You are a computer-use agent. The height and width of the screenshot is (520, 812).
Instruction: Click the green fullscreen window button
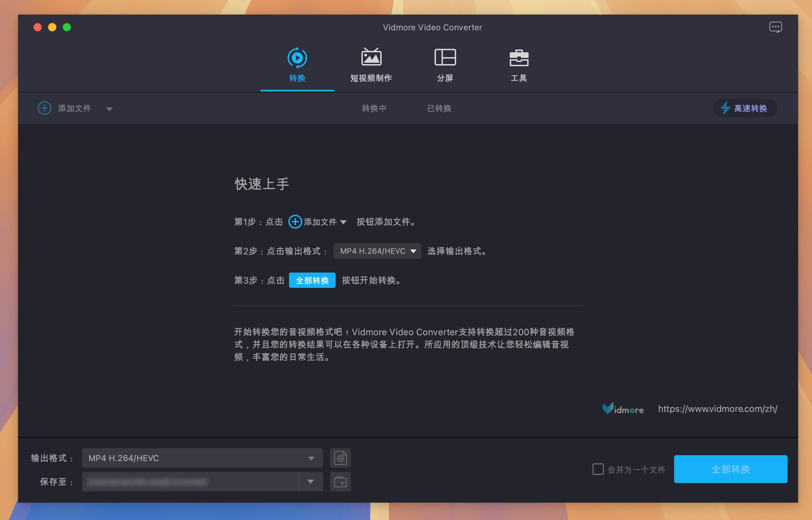[67, 27]
